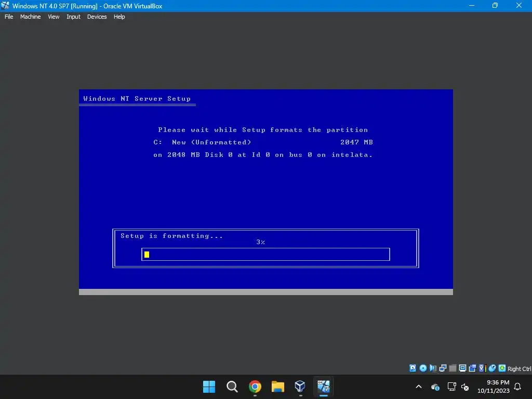
Task: Click the virtual display status indicator
Action: click(462, 368)
